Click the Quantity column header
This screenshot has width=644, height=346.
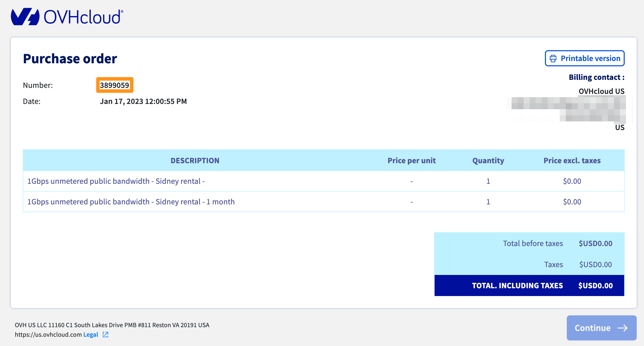click(x=488, y=160)
